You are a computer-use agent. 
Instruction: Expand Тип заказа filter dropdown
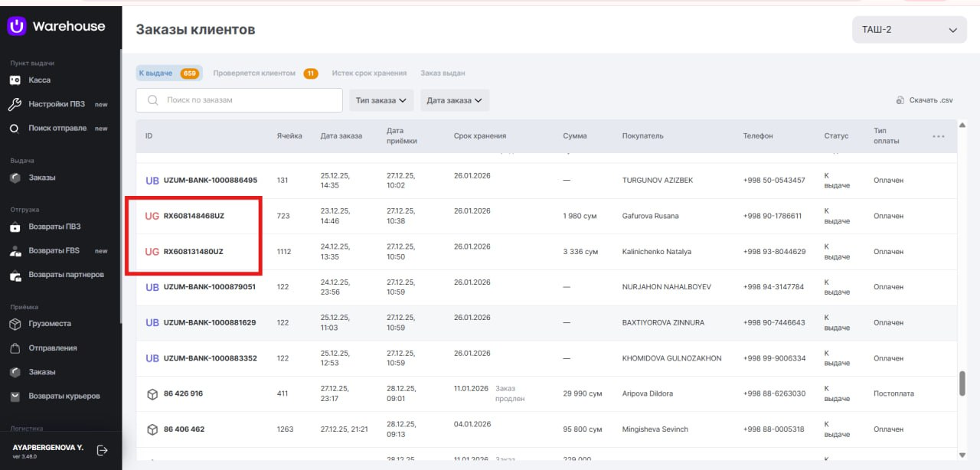(x=382, y=100)
